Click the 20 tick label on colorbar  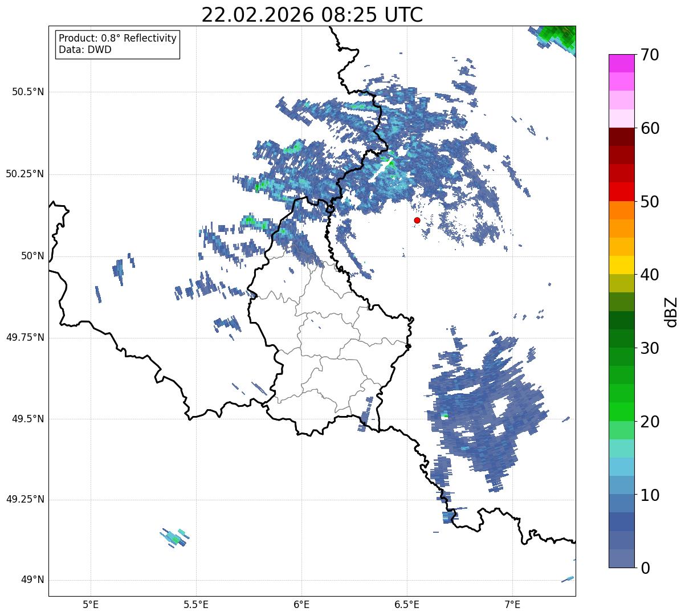650,422
